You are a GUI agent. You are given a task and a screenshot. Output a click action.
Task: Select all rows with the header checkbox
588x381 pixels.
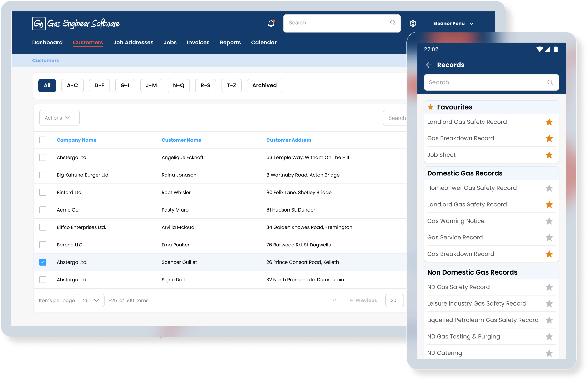[x=43, y=140]
